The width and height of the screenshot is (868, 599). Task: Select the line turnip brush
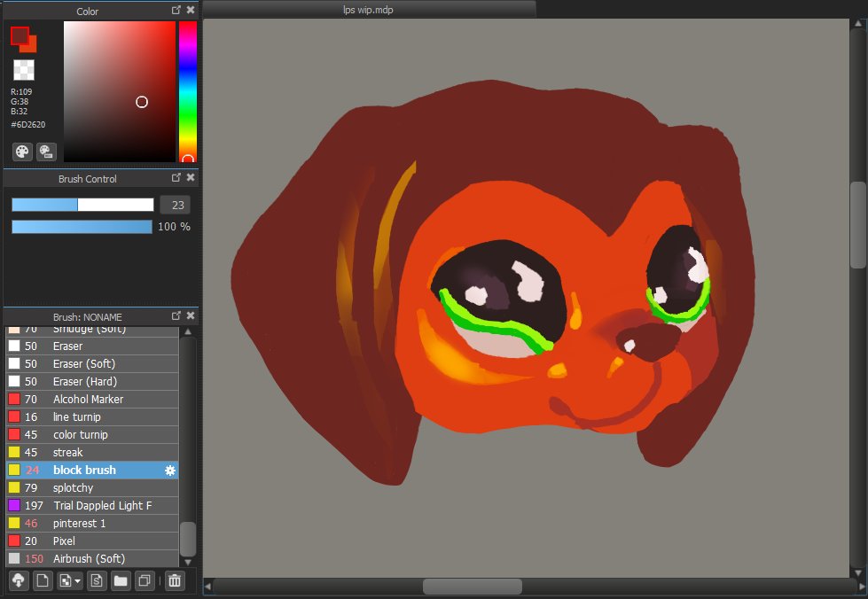[92, 417]
